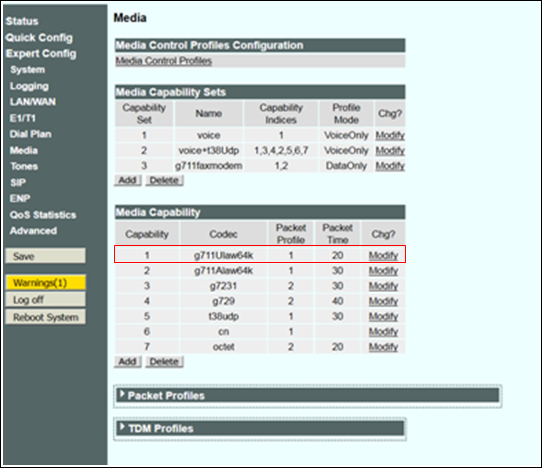Modify the g711faxmodem capability set
The height and width of the screenshot is (468, 542).
coord(390,166)
